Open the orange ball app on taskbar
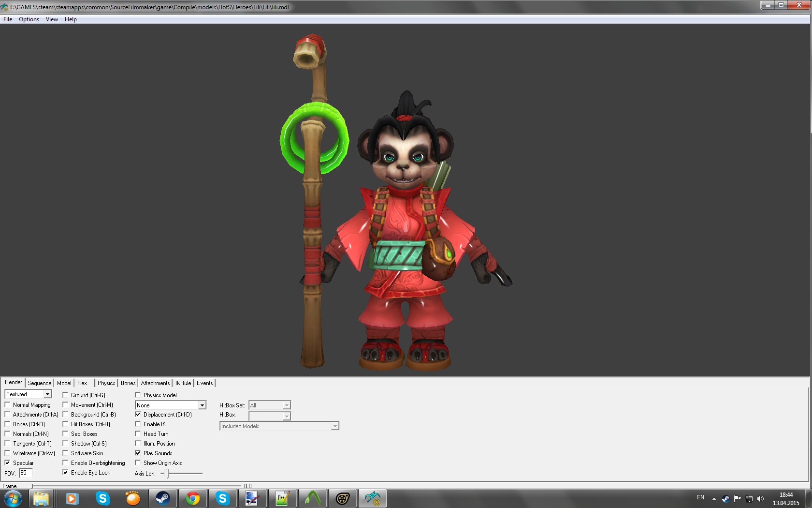Image resolution: width=812 pixels, height=508 pixels. [x=132, y=498]
